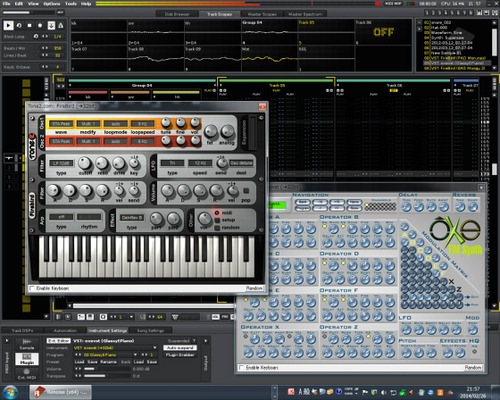Viewport: 500px width, 400px height.
Task: Open the Automation tab
Action: [x=65, y=330]
